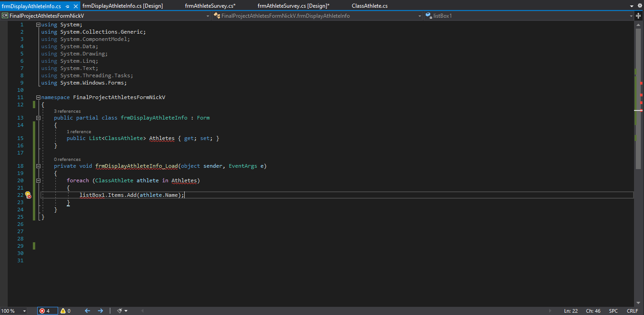Click the frmDisplayAthleteInfo_Load method name
This screenshot has width=644, height=315.
tap(137, 166)
